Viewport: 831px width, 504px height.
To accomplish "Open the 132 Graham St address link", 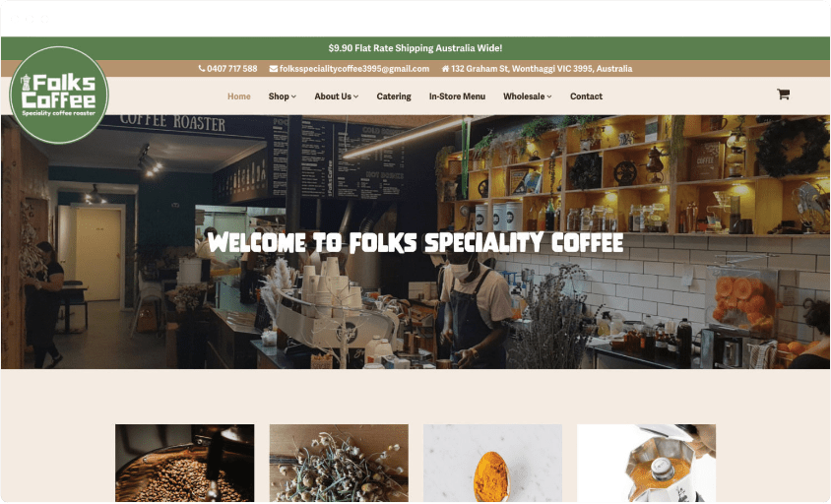I will pyautogui.click(x=542, y=68).
